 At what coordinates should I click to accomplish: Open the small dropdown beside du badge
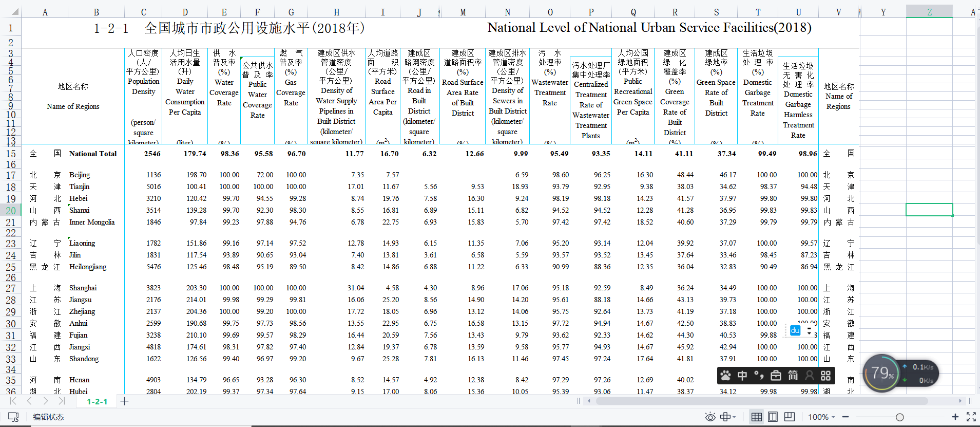(809, 331)
